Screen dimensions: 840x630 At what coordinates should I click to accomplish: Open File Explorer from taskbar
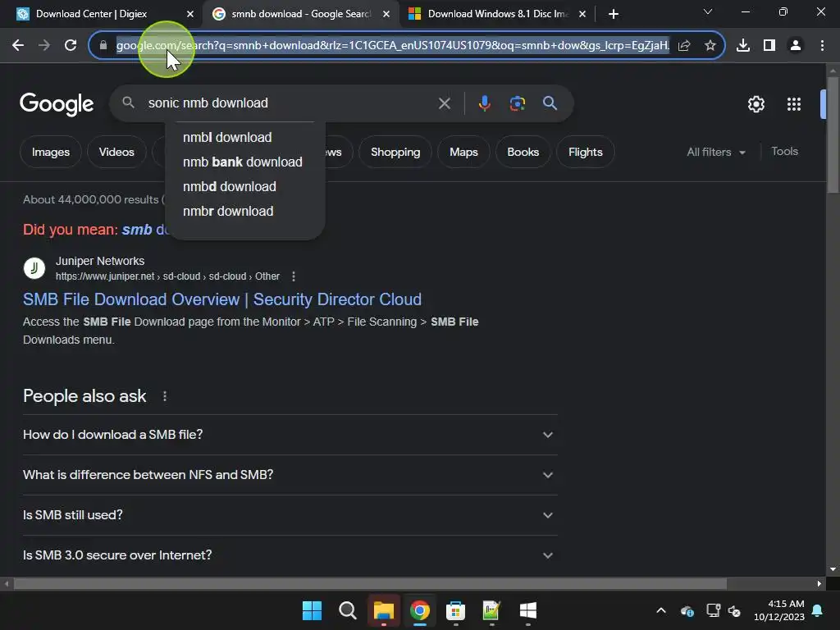click(384, 610)
